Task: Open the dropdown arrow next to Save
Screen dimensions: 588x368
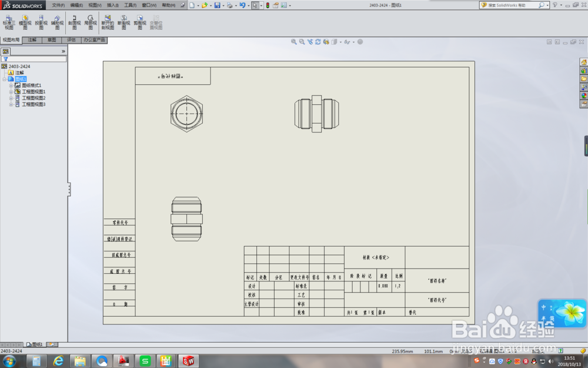Action: pos(223,6)
